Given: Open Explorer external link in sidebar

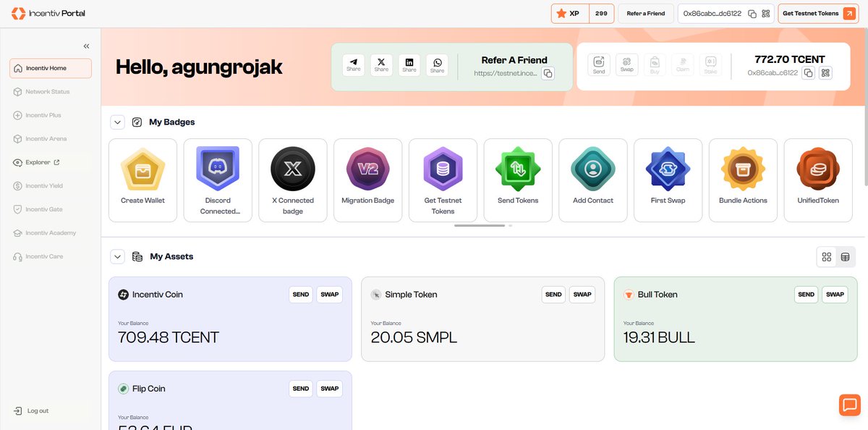Looking at the screenshot, I should pos(51,162).
